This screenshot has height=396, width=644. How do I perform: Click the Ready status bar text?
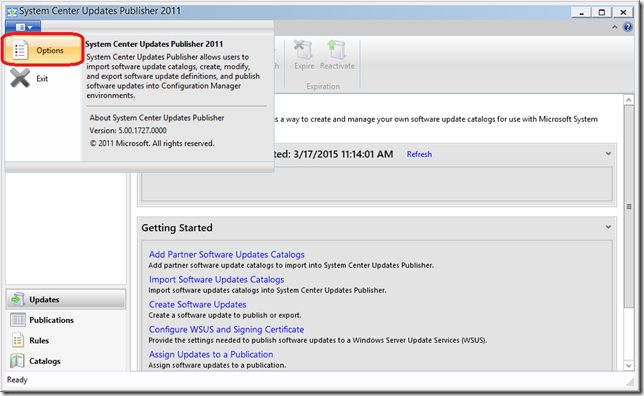click(x=17, y=380)
